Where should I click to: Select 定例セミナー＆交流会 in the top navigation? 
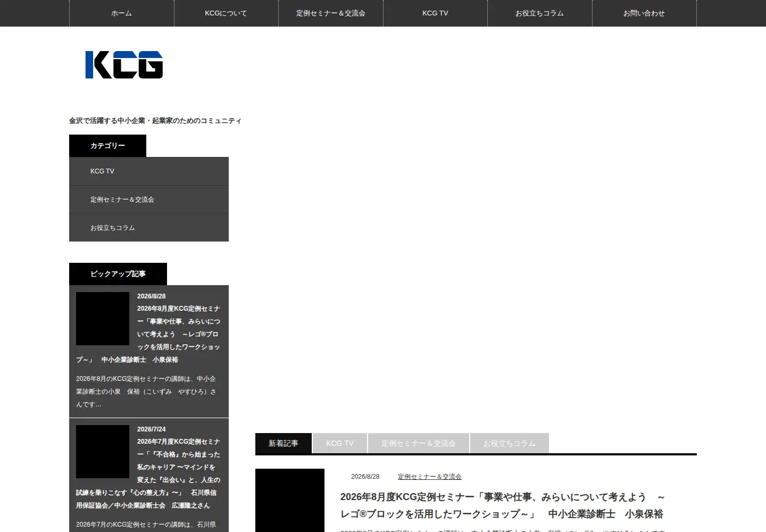pos(331,13)
